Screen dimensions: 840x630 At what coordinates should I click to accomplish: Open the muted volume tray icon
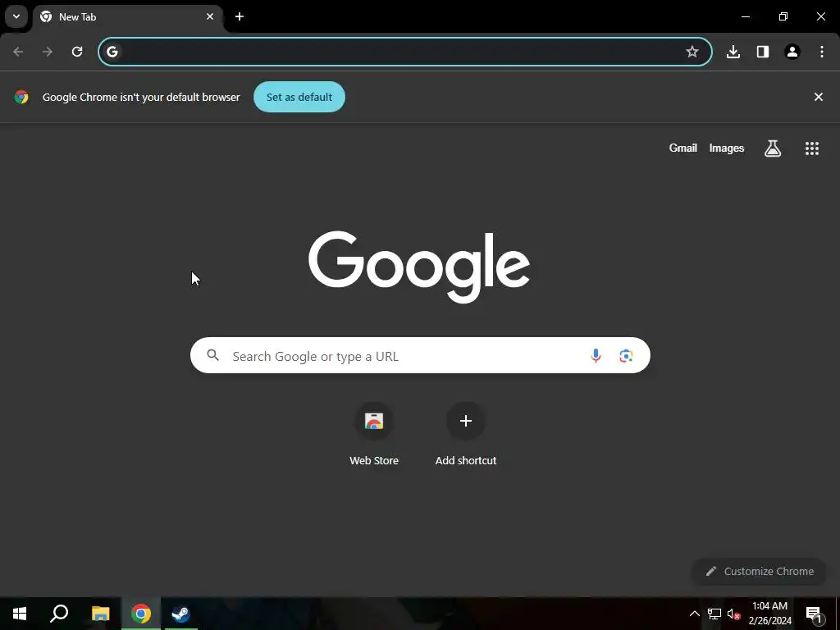[733, 614]
